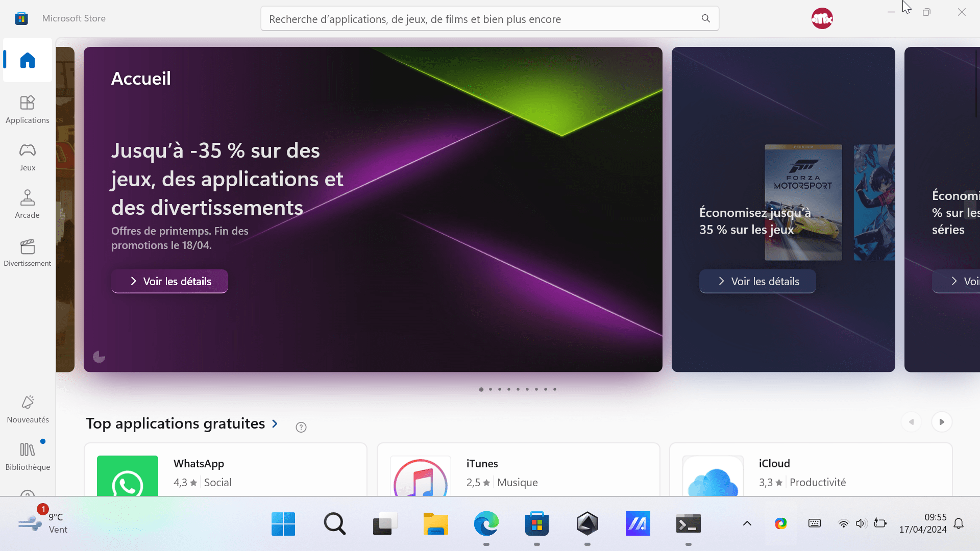Click the help question mark icon
Image resolution: width=980 pixels, height=551 pixels.
pos(301,427)
